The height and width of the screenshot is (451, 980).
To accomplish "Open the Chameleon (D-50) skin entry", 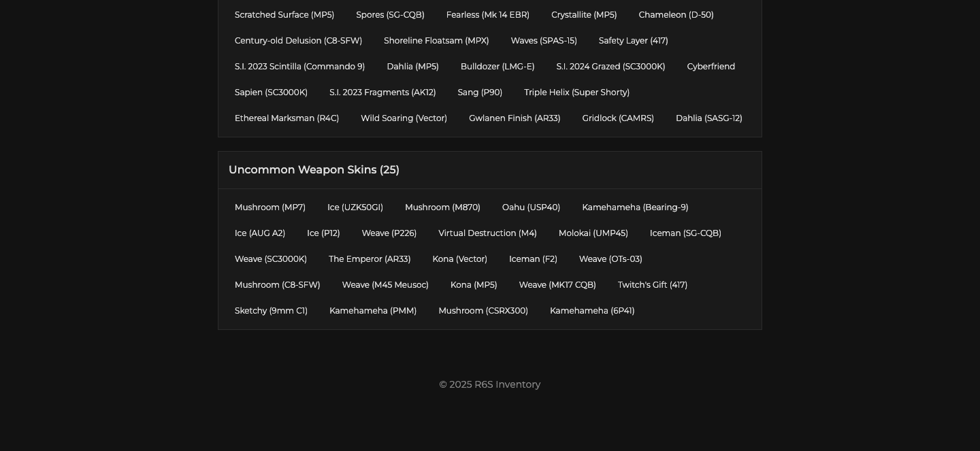I will coord(676,15).
